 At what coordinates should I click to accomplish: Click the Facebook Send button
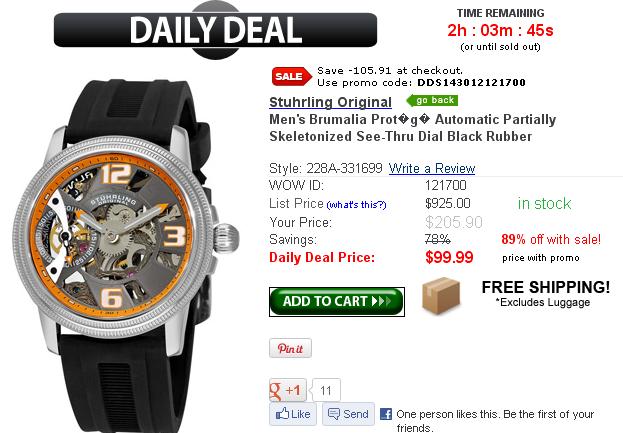click(348, 414)
